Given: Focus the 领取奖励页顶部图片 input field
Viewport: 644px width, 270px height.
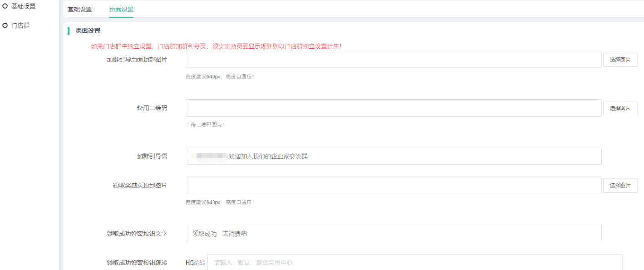Looking at the screenshot, I should click(393, 185).
